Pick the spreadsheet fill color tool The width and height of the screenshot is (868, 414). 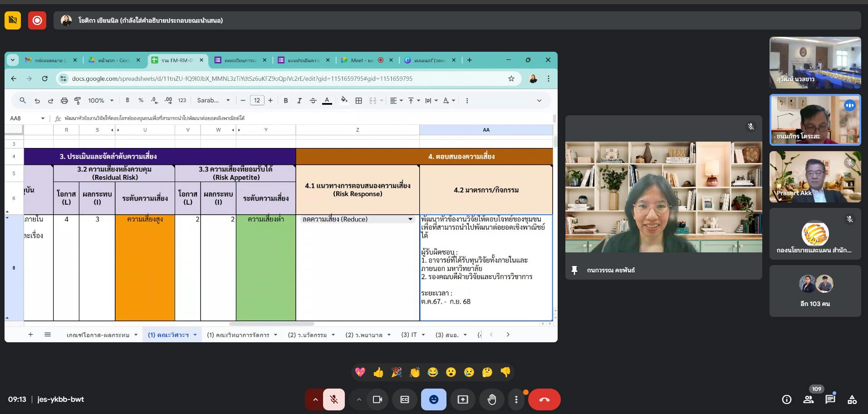pos(344,100)
